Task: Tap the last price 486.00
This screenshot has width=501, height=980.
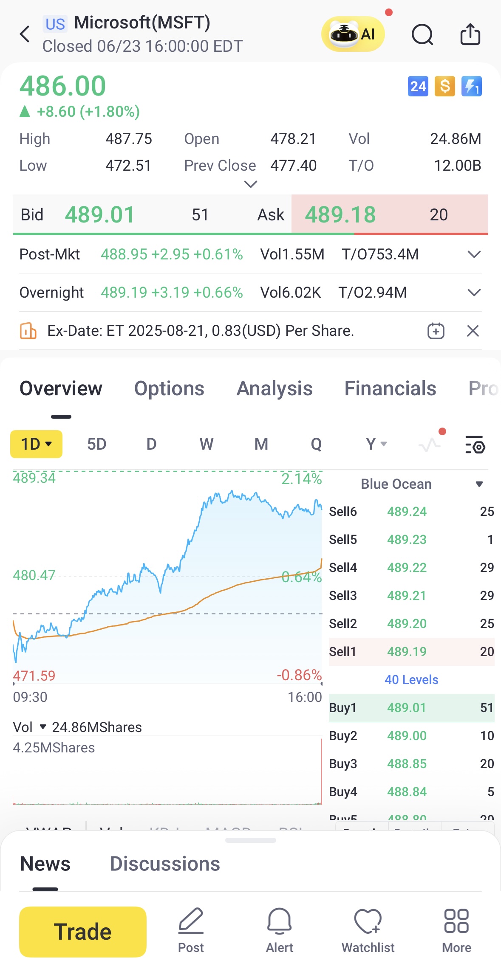Action: point(62,86)
